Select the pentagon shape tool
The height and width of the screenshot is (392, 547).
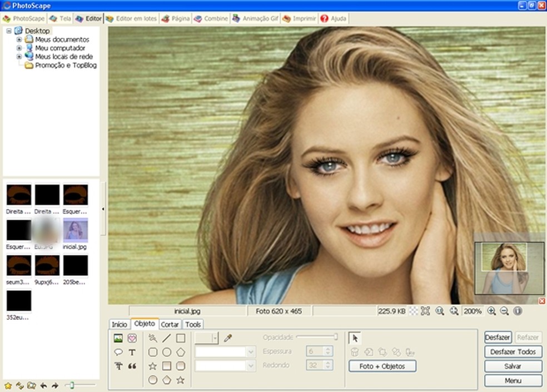pyautogui.click(x=181, y=352)
